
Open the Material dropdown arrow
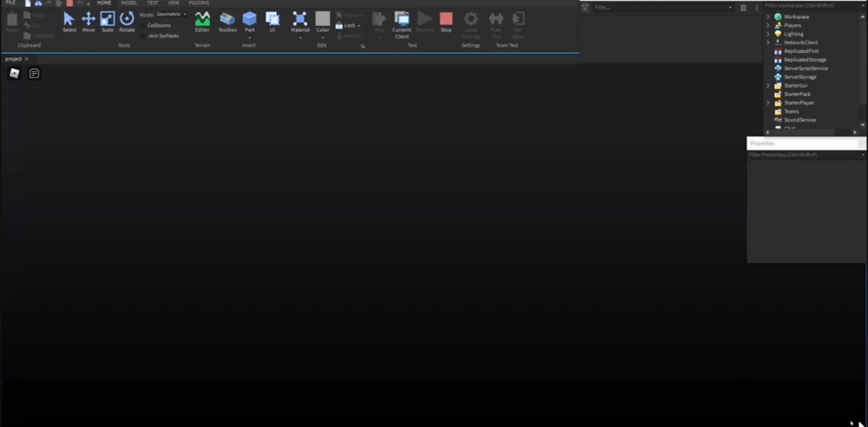click(300, 37)
